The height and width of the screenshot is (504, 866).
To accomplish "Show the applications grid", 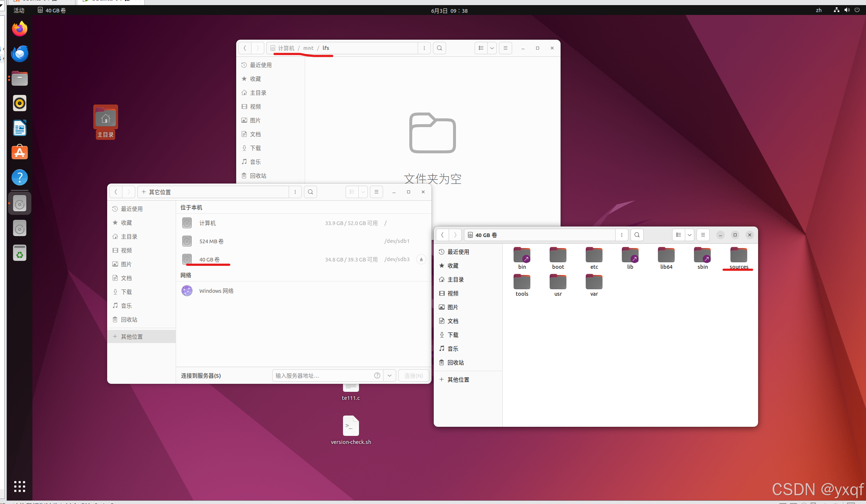I will [x=19, y=486].
